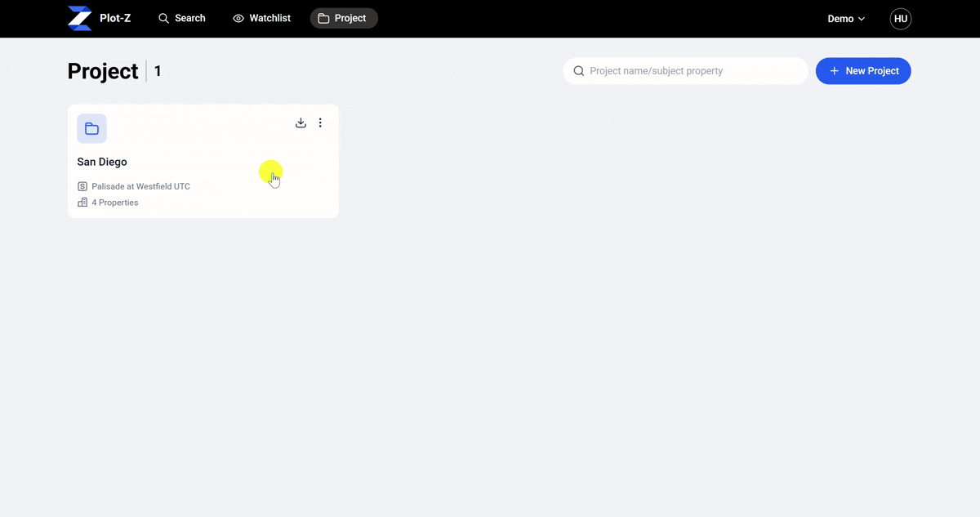Select the Project tab in the top bar

coord(344,18)
